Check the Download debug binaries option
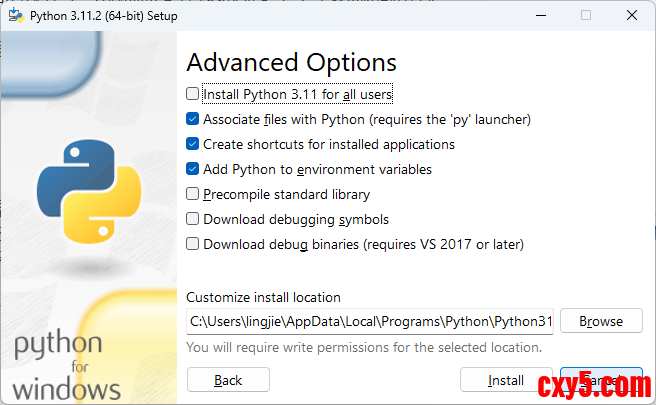656x405 pixels. (x=193, y=244)
